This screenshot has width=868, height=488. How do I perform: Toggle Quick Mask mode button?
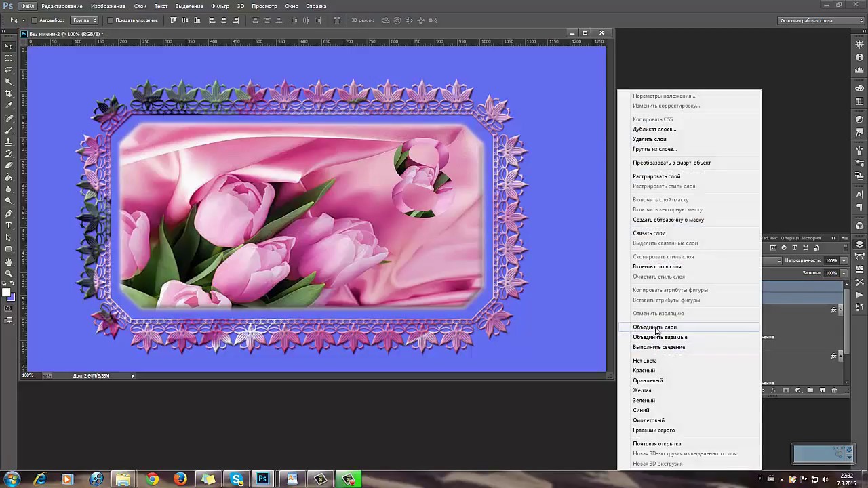coord(9,308)
